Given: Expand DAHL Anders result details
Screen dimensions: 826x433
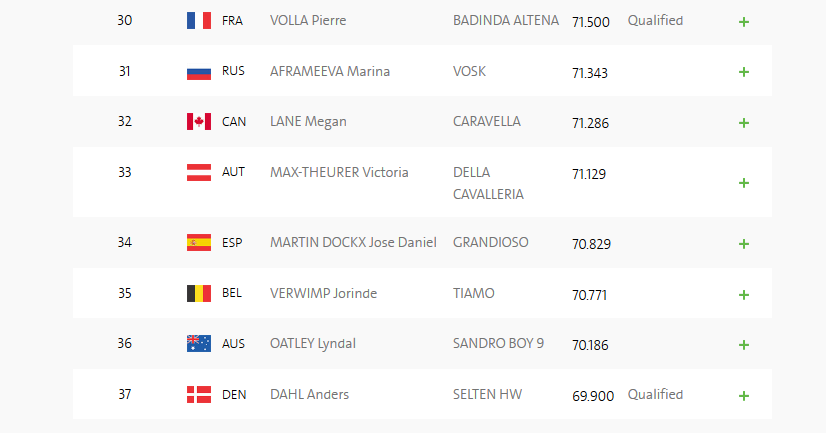Looking at the screenshot, I should [743, 395].
